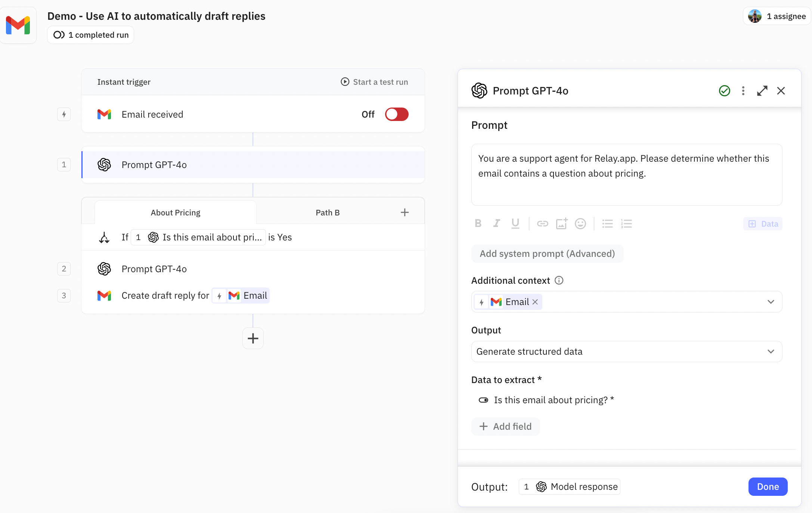Click the Done button

[768, 486]
